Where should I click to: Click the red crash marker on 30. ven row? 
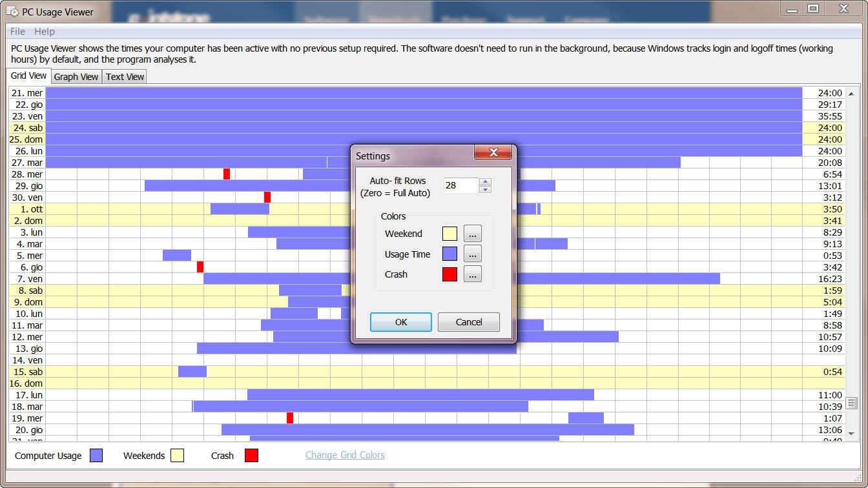point(267,197)
